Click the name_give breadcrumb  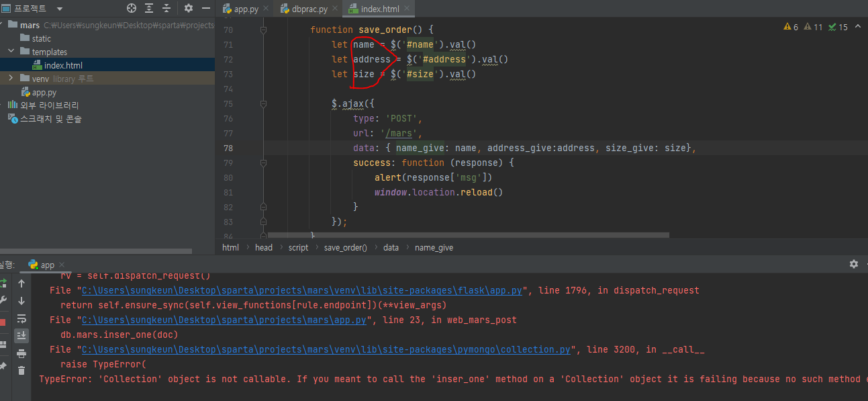tap(434, 248)
